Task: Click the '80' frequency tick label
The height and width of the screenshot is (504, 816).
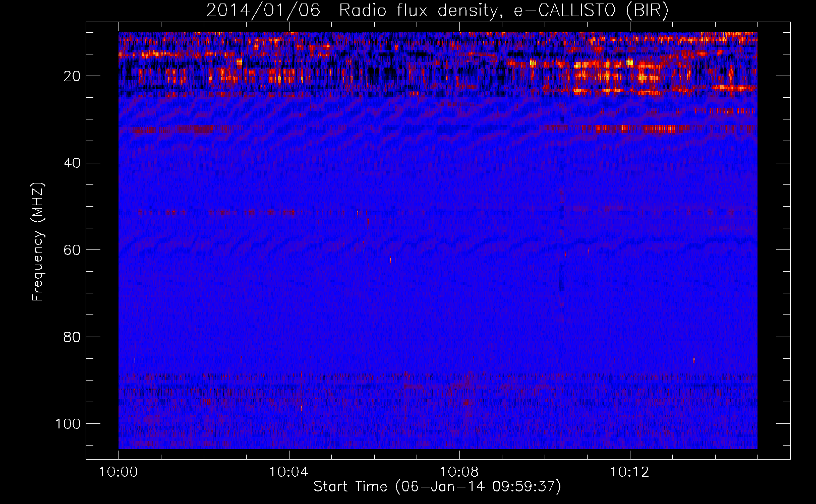Action: click(x=72, y=337)
